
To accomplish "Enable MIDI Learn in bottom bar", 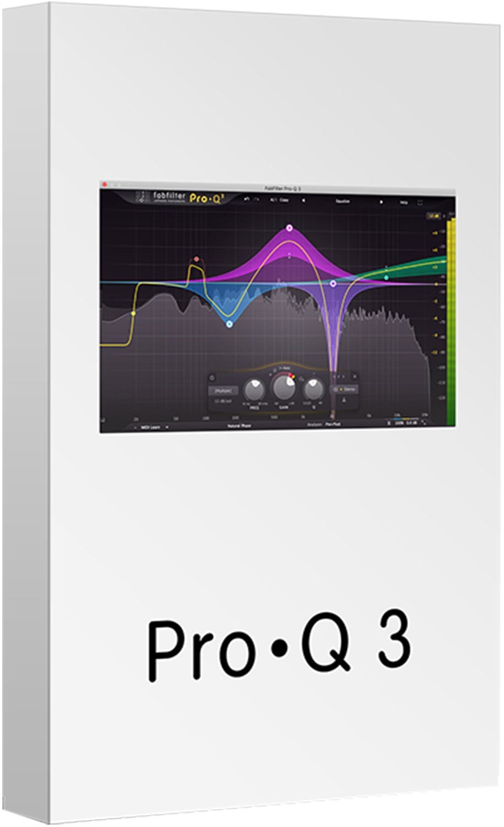I will 151,427.
